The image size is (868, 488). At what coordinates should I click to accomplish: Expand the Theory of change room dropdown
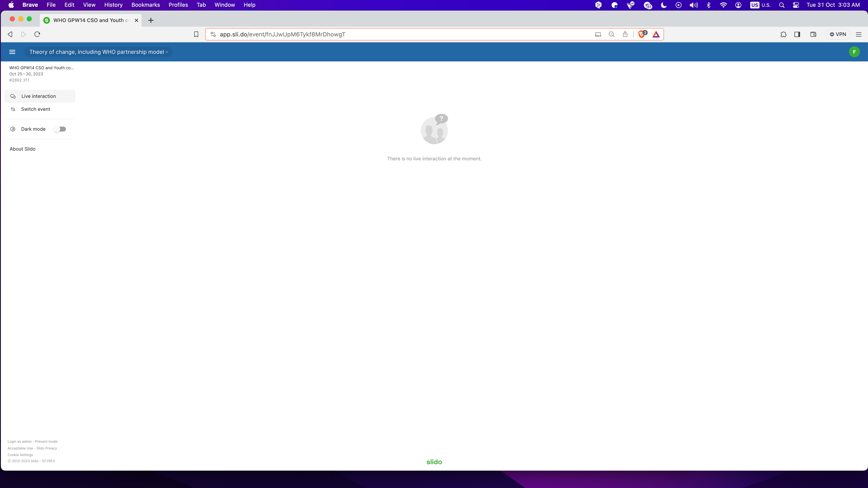pyautogui.click(x=98, y=52)
